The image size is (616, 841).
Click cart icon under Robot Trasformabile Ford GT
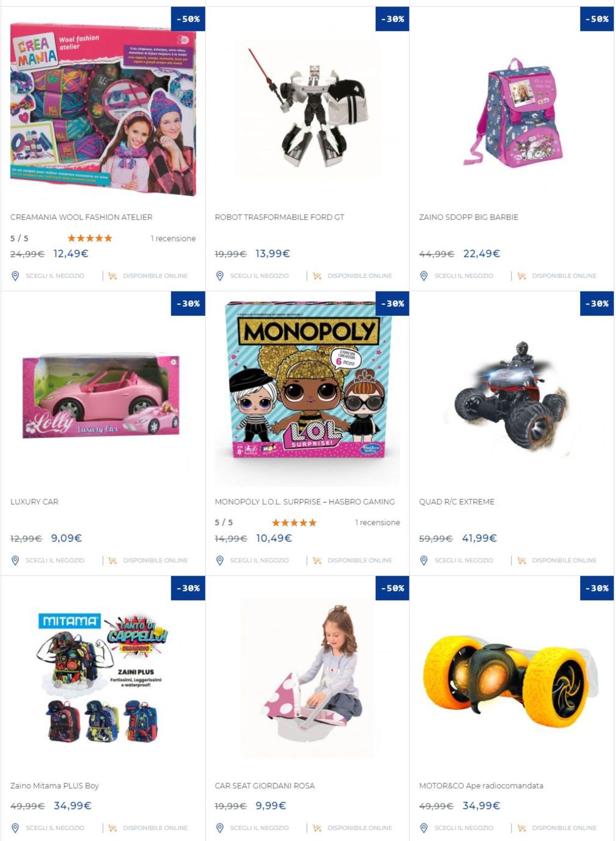(317, 276)
